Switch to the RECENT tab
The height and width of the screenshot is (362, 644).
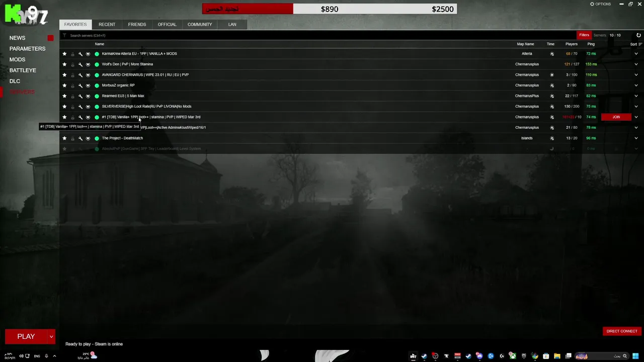(107, 24)
